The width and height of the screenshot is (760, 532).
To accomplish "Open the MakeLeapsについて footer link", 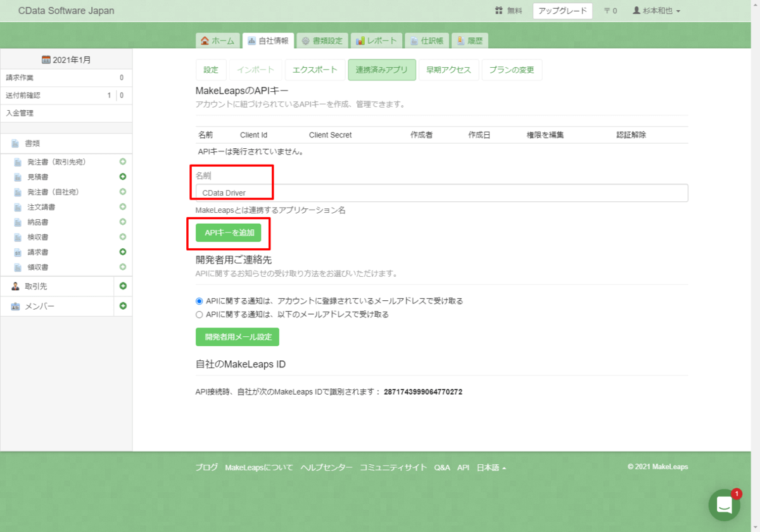I will (x=259, y=467).
